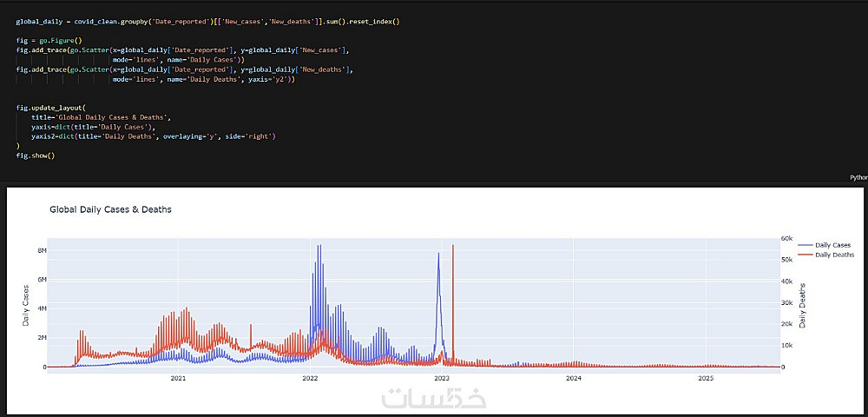Click the Python language label of the cell
The height and width of the screenshot is (417, 868).
point(858,178)
